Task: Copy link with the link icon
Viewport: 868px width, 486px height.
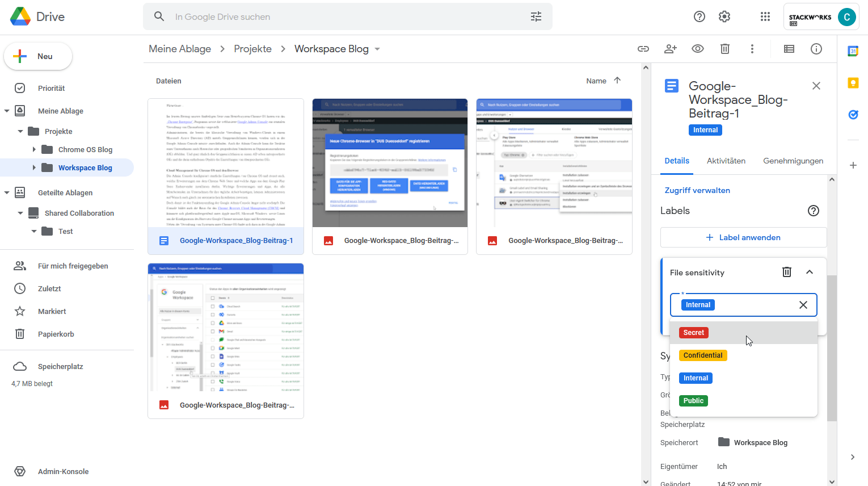Action: 643,49
